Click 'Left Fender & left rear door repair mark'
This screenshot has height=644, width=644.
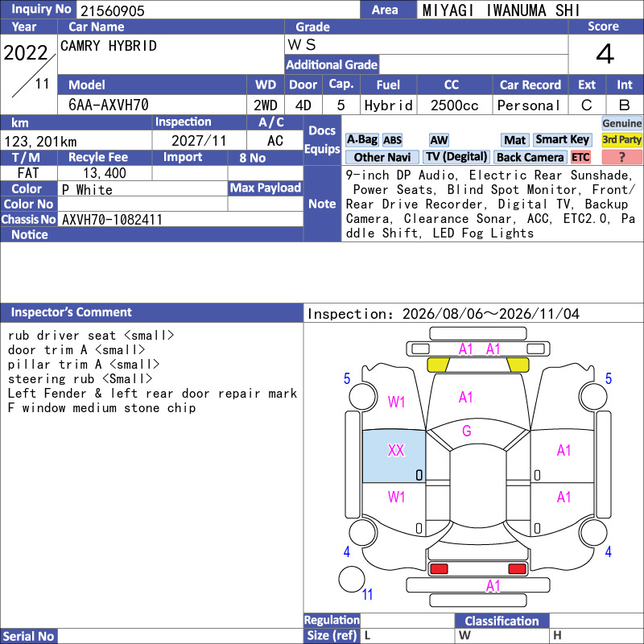(152, 394)
